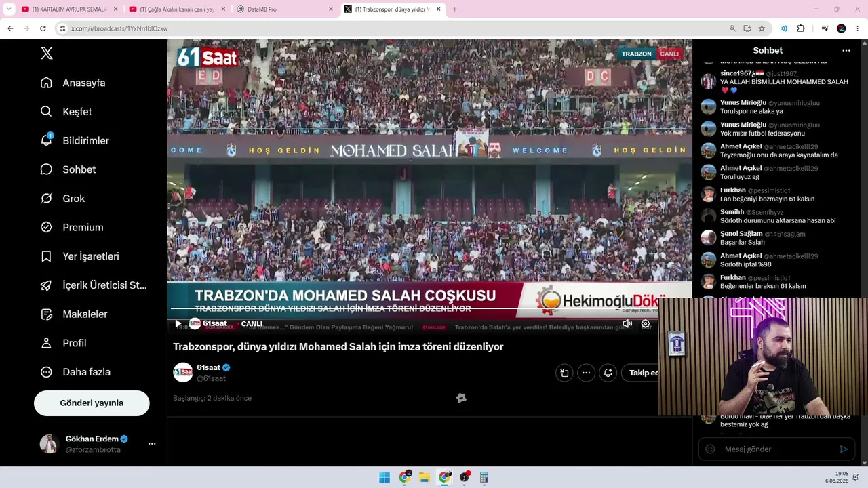Click Ahmet Açıkel's Teyzemoğlu comment author name

point(741,146)
